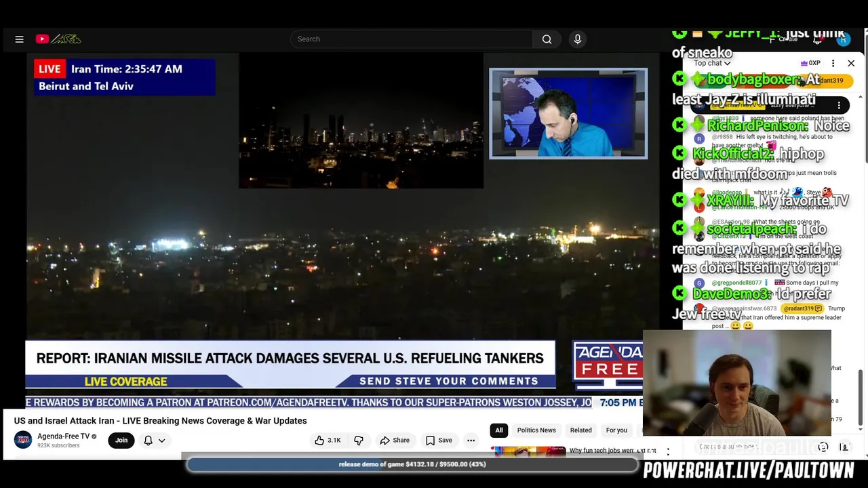Open the 0XP crown points badge
The width and height of the screenshot is (868, 488).
click(810, 63)
